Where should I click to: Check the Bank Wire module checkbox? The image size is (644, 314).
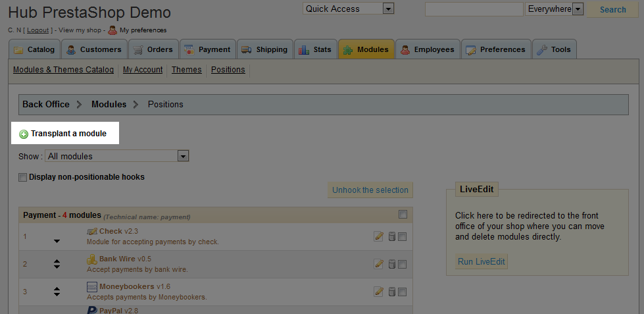403,264
